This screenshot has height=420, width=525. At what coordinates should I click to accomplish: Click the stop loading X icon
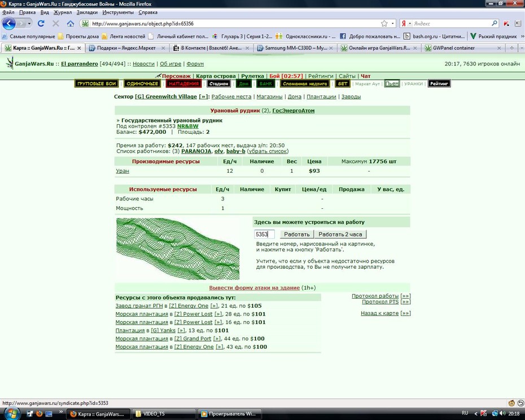point(55,24)
